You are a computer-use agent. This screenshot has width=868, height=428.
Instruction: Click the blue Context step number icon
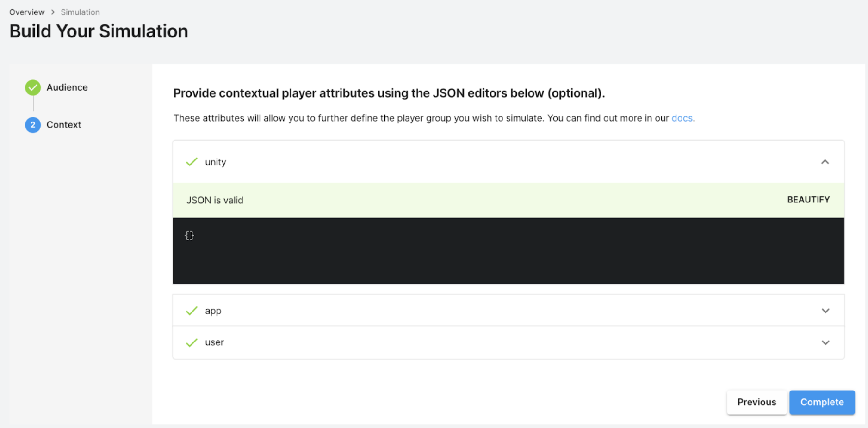[x=33, y=125]
